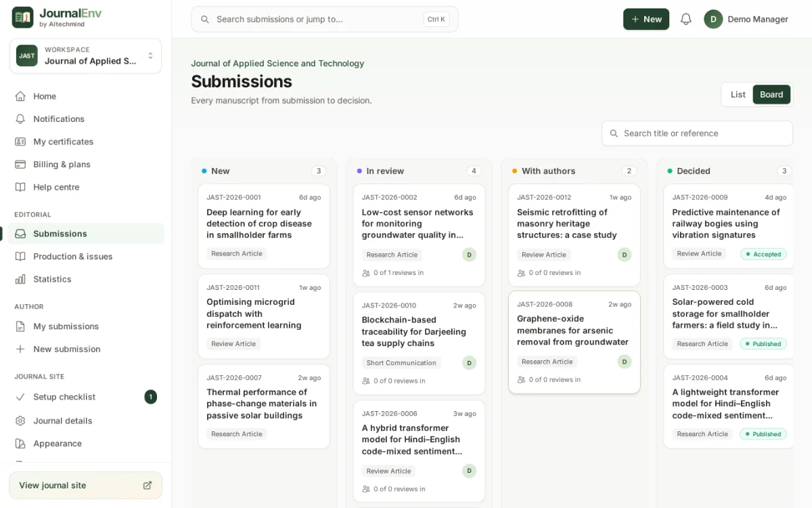Switch to Board view
The height and width of the screenshot is (508, 812).
coord(771,94)
